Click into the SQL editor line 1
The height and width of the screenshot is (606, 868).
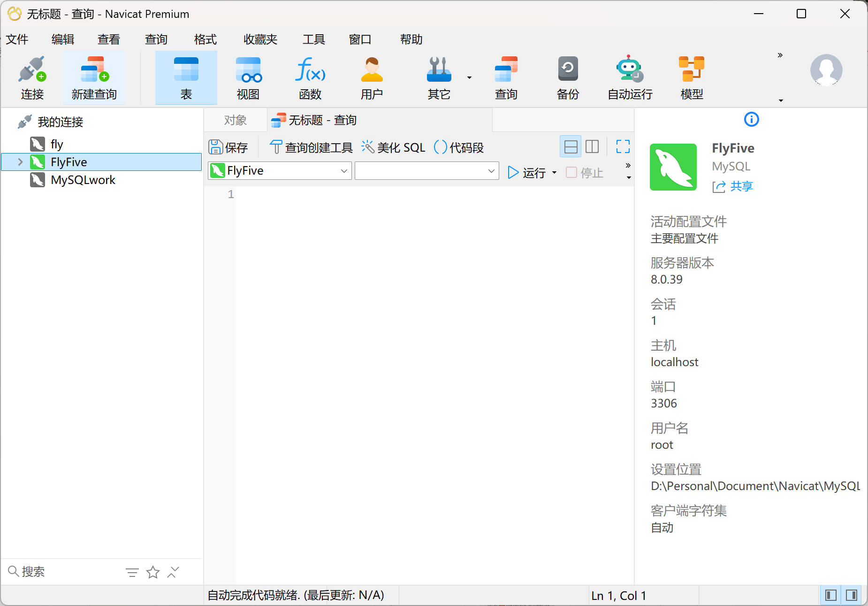click(x=434, y=194)
